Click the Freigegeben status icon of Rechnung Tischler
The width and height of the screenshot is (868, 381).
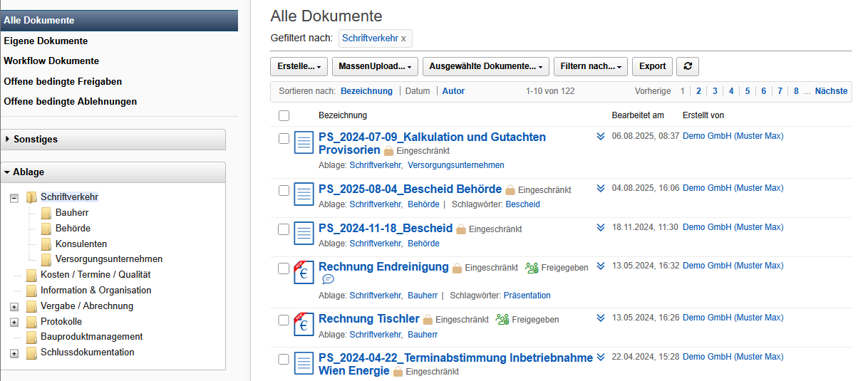[502, 320]
